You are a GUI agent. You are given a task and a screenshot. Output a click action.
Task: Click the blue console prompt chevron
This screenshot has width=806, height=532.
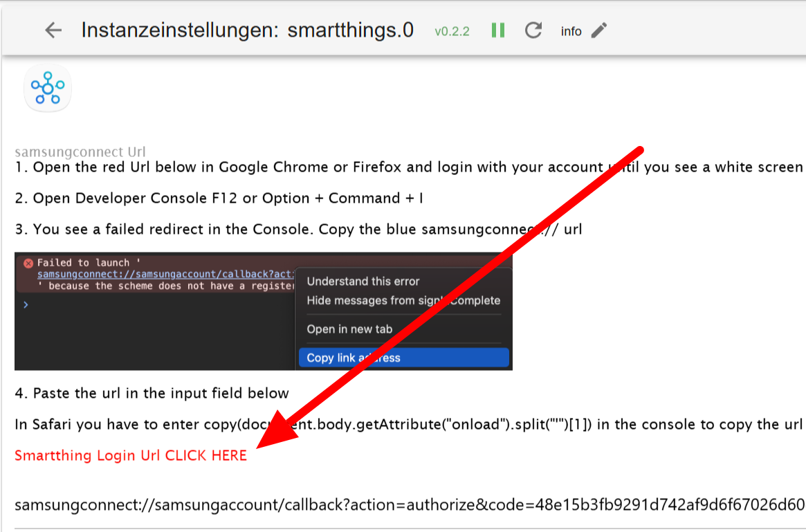click(26, 304)
